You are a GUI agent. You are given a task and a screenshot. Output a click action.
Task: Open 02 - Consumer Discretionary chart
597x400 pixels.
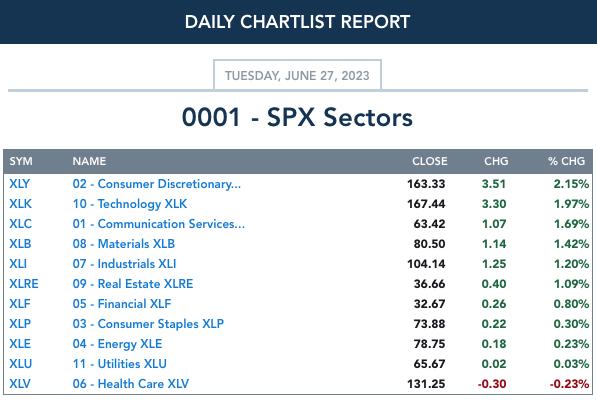[x=156, y=184]
